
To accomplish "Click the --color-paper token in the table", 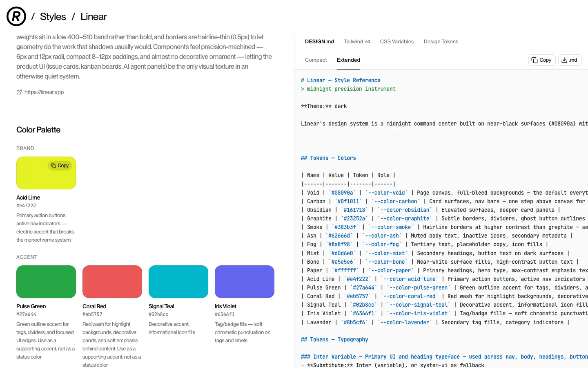I will click(x=391, y=271).
